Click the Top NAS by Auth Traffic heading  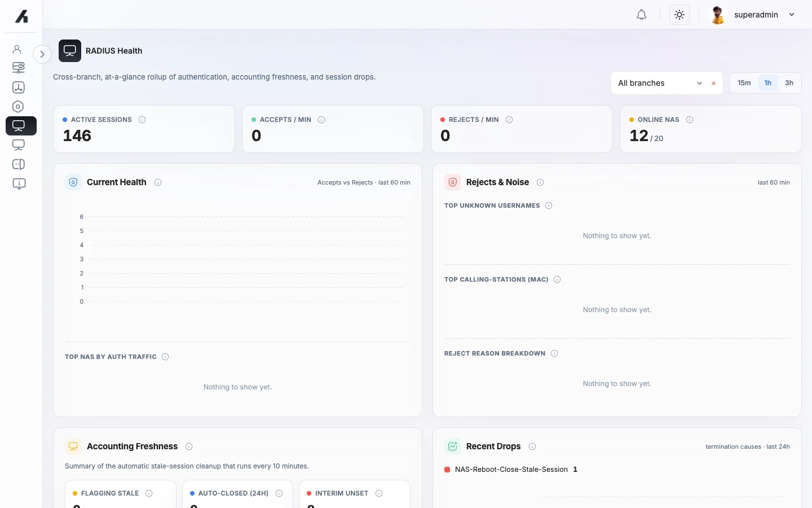click(111, 357)
